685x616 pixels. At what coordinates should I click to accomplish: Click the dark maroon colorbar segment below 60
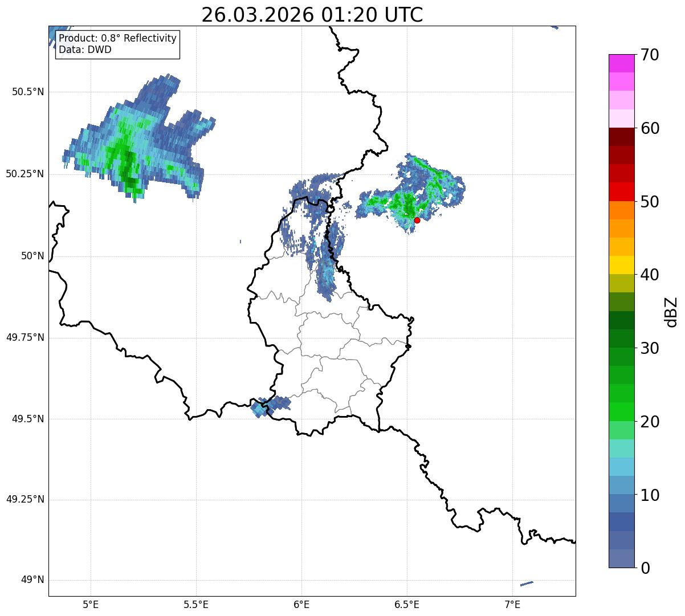[x=621, y=137]
